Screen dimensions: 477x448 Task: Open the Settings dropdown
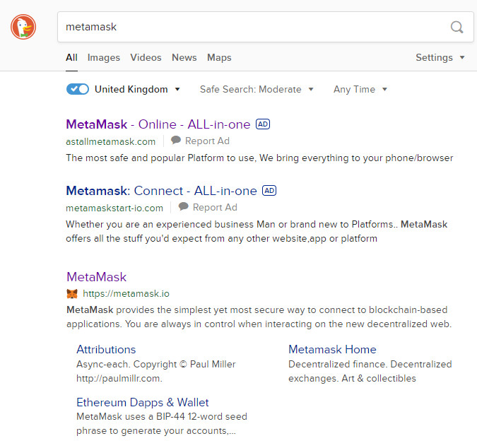[440, 58]
